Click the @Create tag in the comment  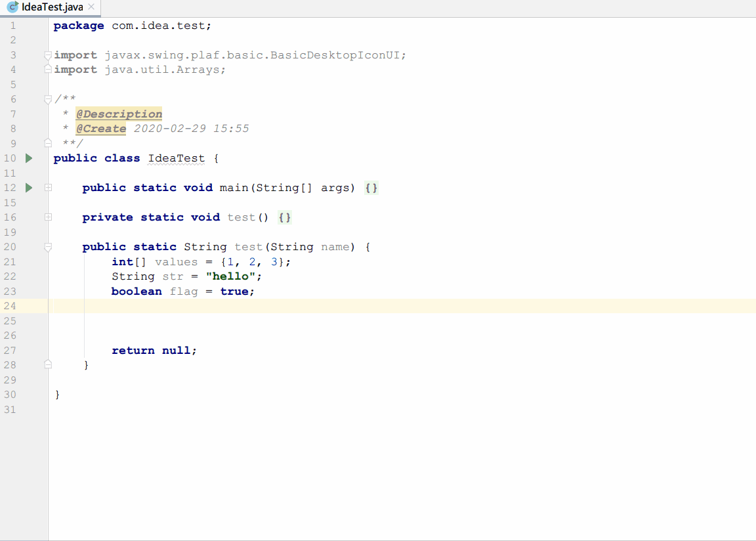(101, 129)
